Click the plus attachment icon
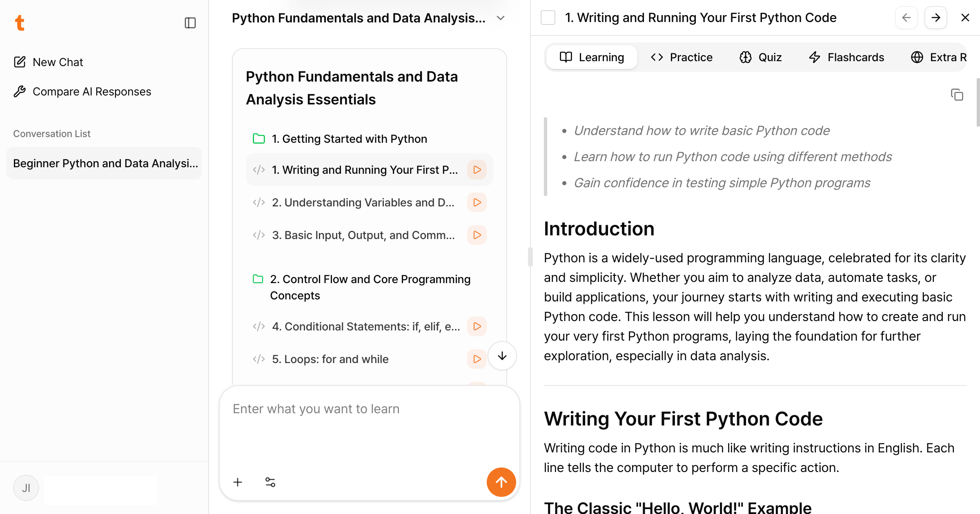The image size is (980, 514). (238, 482)
